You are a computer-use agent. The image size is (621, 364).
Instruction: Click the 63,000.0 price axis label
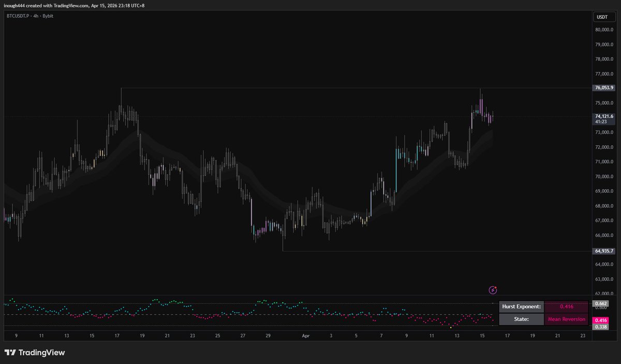click(x=604, y=280)
